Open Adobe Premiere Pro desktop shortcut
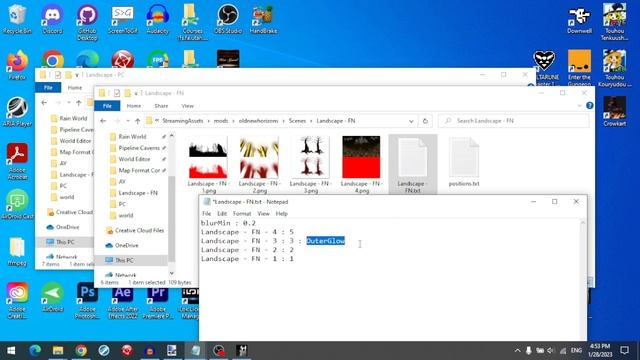Viewport: 640px width, 360px height. pyautogui.click(x=158, y=300)
